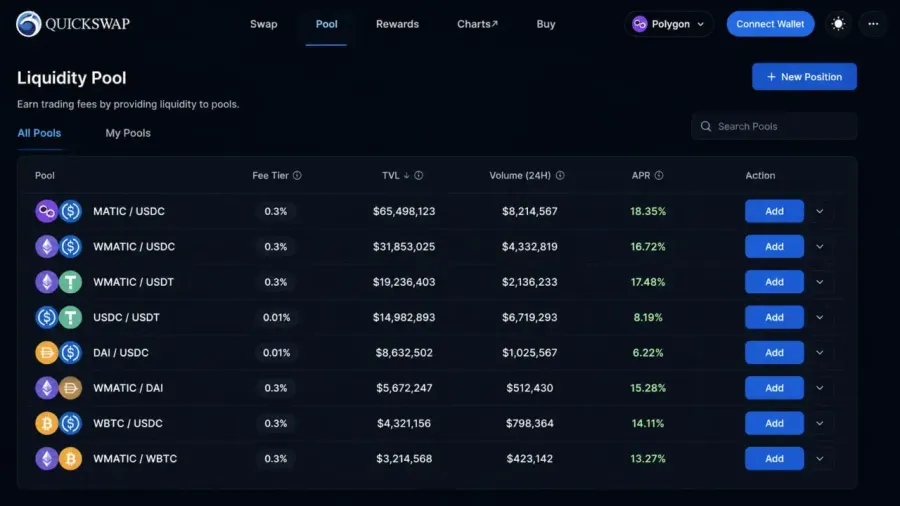
Task: Switch to the My Pools tab
Action: coord(128,133)
